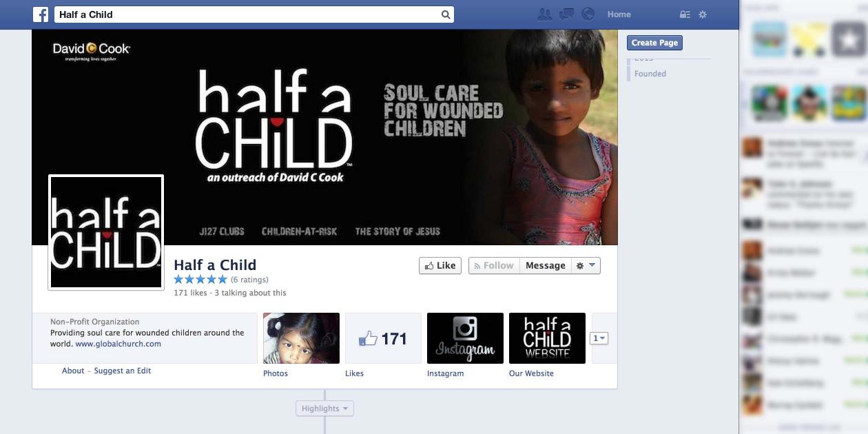Open the notifications globe icon
The image size is (868, 434).
[588, 14]
